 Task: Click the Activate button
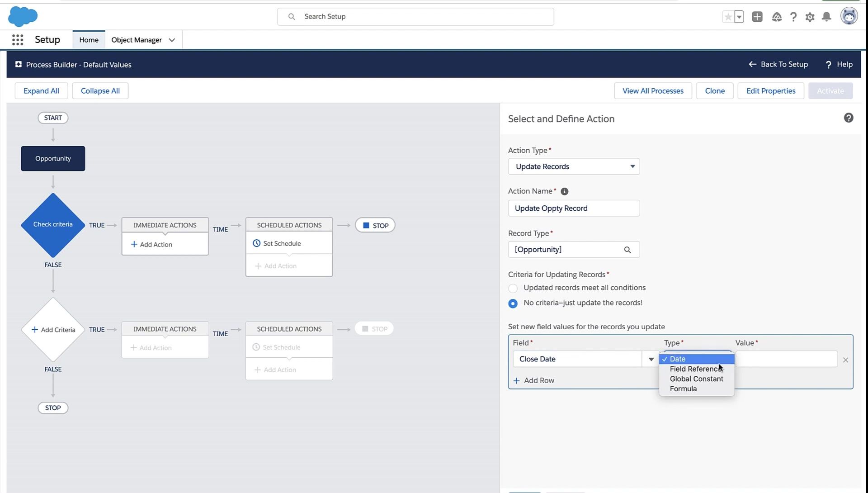coord(830,90)
